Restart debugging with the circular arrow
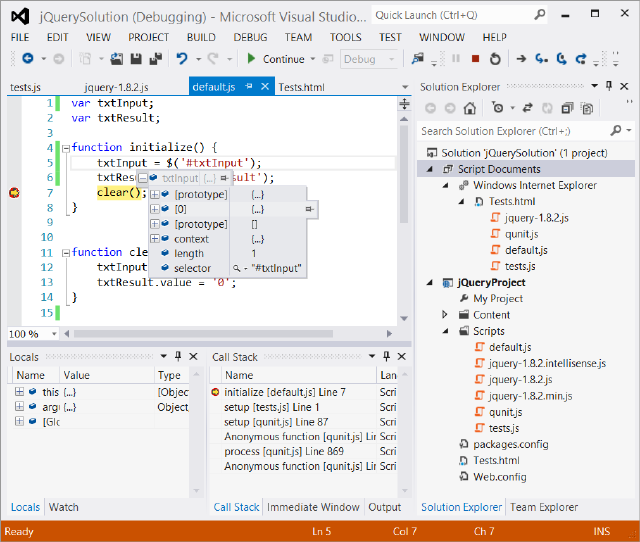This screenshot has width=640, height=542. pos(495,59)
